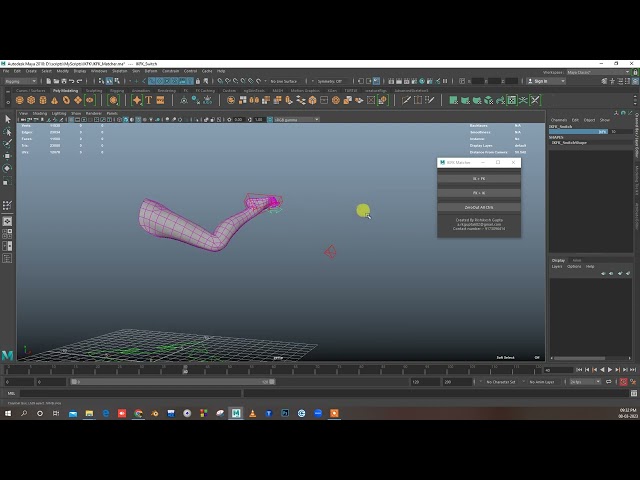640x480 pixels.
Task: Click ZeroOut All Ctrls button
Action: [479, 207]
